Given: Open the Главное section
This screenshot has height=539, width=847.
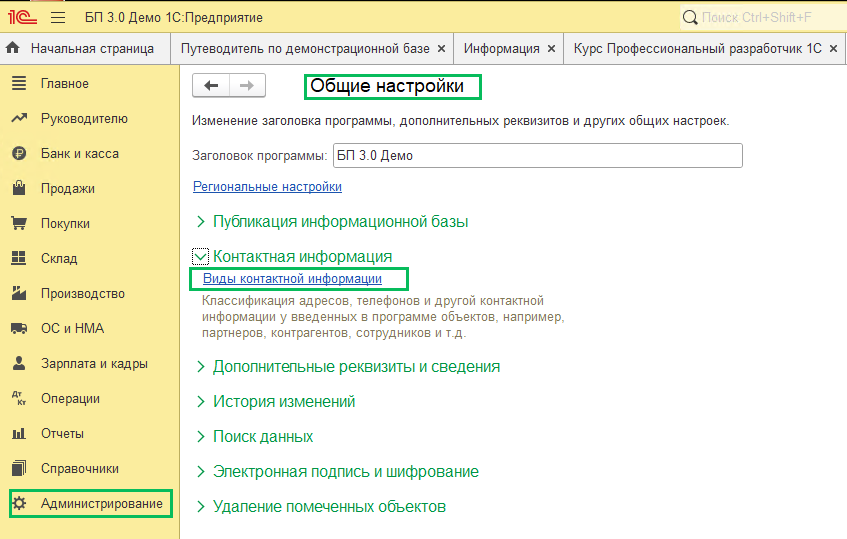Looking at the screenshot, I should (x=65, y=84).
